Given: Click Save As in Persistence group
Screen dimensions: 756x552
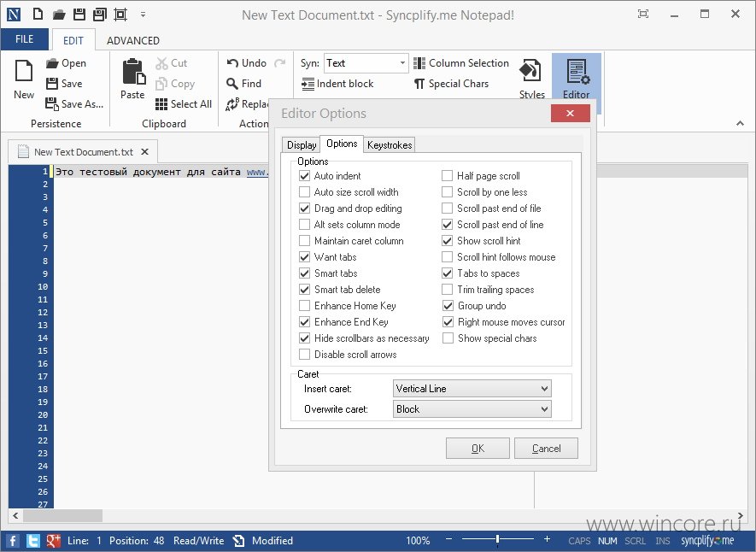Looking at the screenshot, I should pos(74,103).
